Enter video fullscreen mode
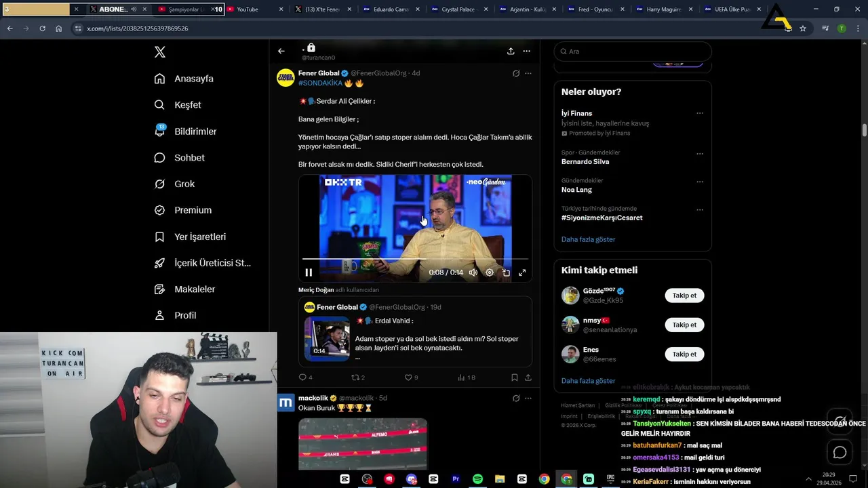The height and width of the screenshot is (488, 868). [522, 272]
